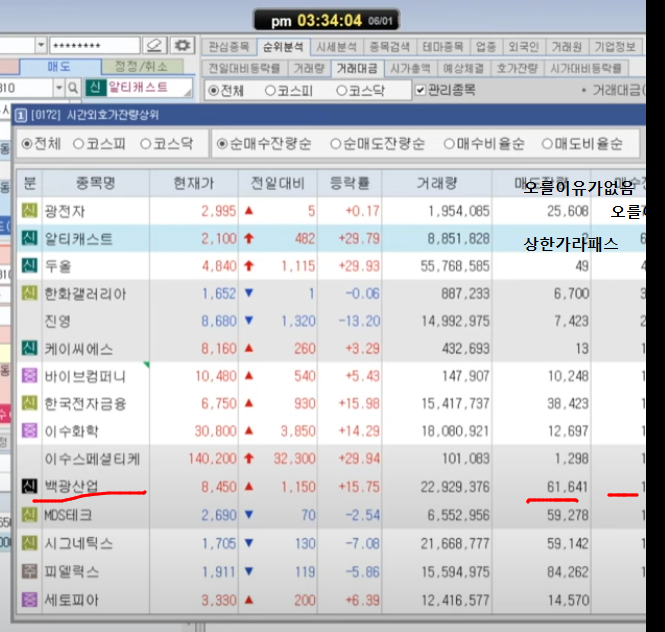Sort by 현재가 column header
The height and width of the screenshot is (632, 665).
194,183
